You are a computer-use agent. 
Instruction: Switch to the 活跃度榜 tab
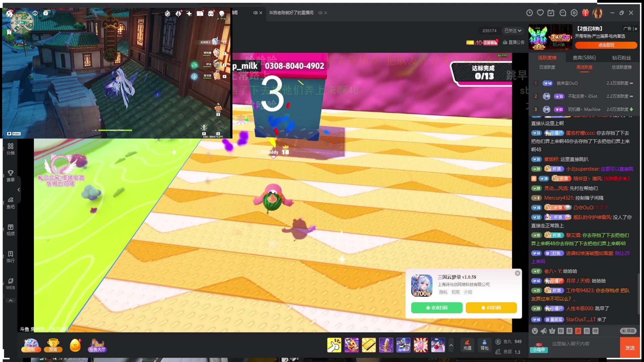pyautogui.click(x=547, y=58)
